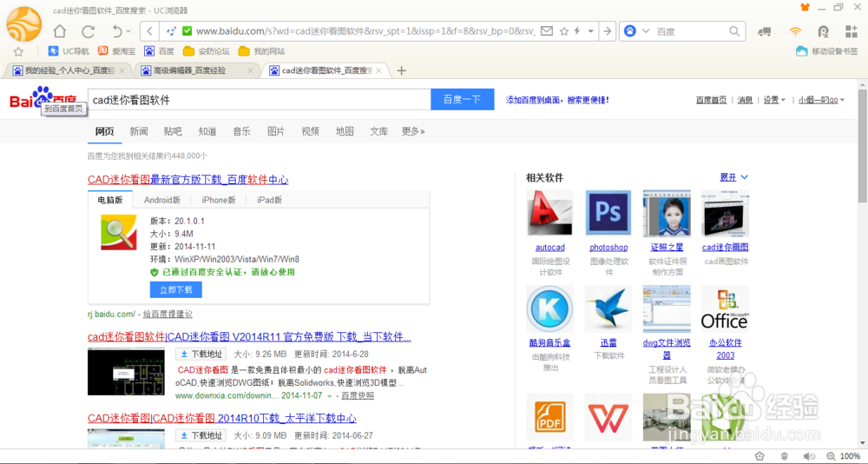Close the 高级编辑器 tab
Viewport: 868px width, 464px height.
(x=250, y=71)
